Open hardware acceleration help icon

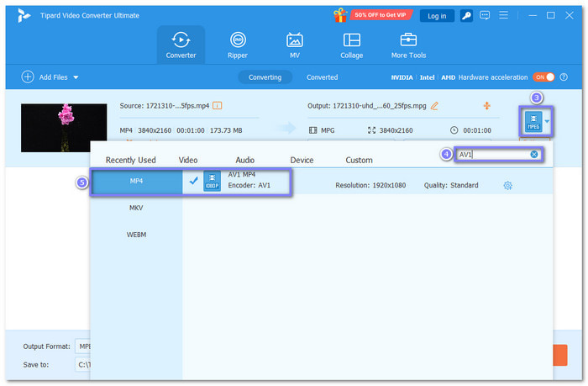point(564,77)
